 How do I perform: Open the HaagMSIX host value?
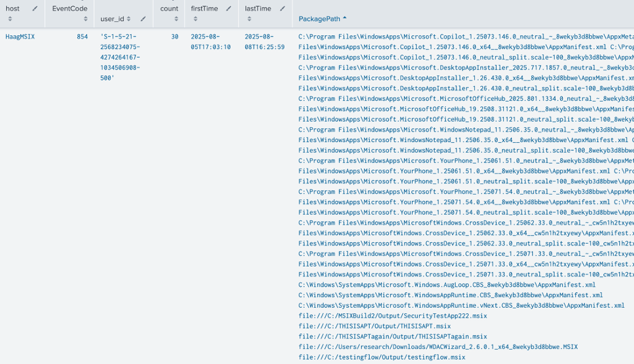(20, 37)
